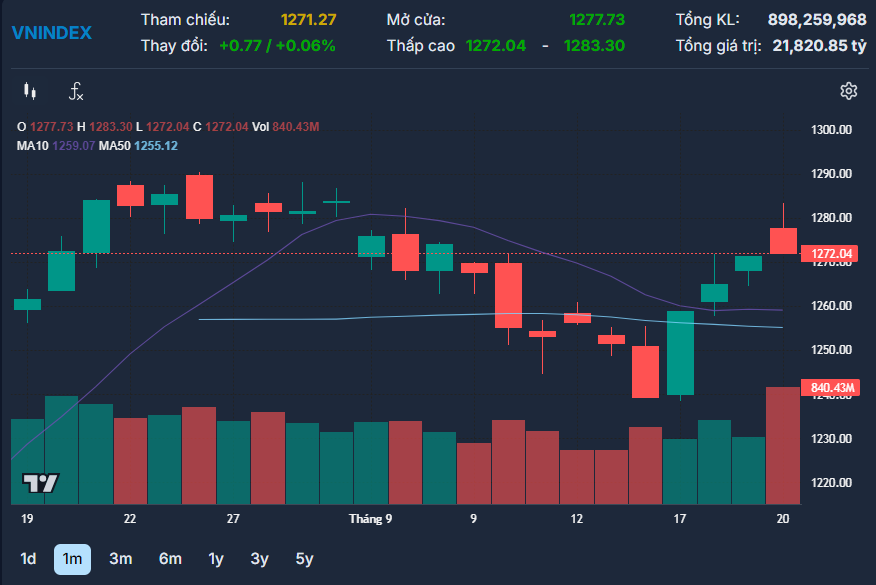Click the last red volume bar
Screen dimensions: 876x585
[783, 446]
